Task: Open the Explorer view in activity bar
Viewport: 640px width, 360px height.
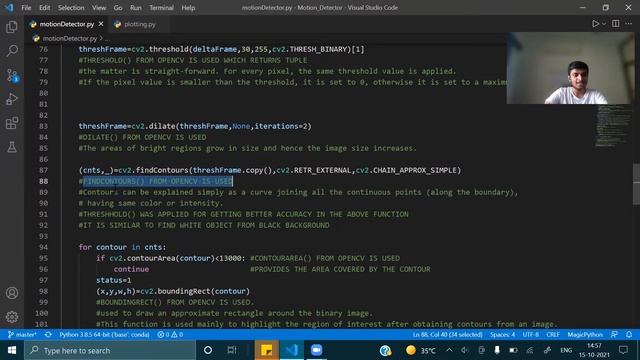Action: [12, 27]
